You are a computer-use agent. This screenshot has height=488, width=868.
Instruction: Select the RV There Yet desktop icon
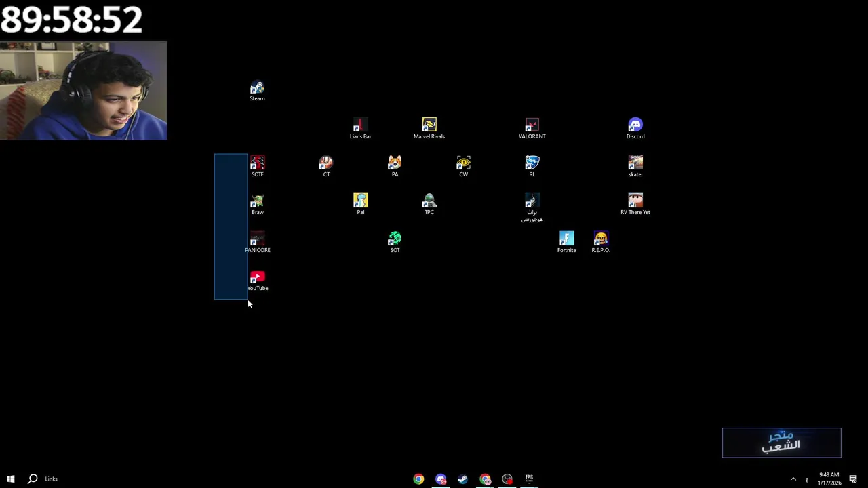coord(635,205)
